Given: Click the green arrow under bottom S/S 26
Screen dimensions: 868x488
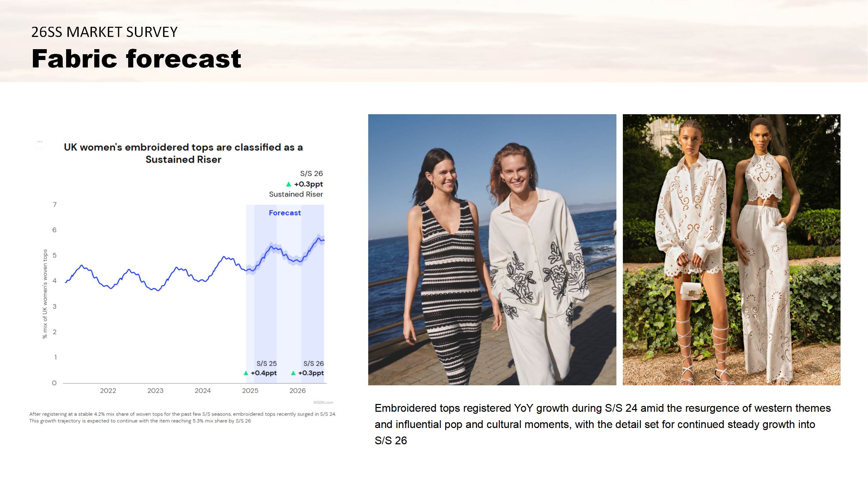Looking at the screenshot, I should pyautogui.click(x=293, y=373).
